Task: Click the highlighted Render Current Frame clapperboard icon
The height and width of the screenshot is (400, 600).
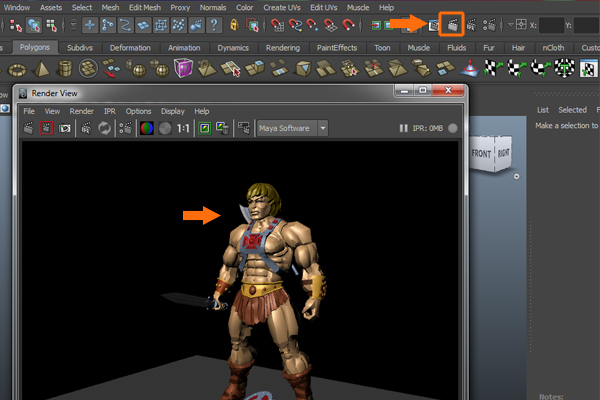Action: click(x=453, y=23)
